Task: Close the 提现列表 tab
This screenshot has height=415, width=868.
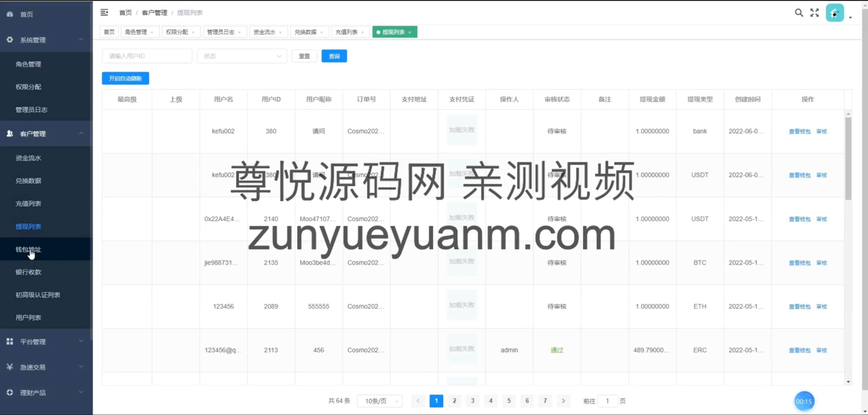Action: click(x=410, y=32)
